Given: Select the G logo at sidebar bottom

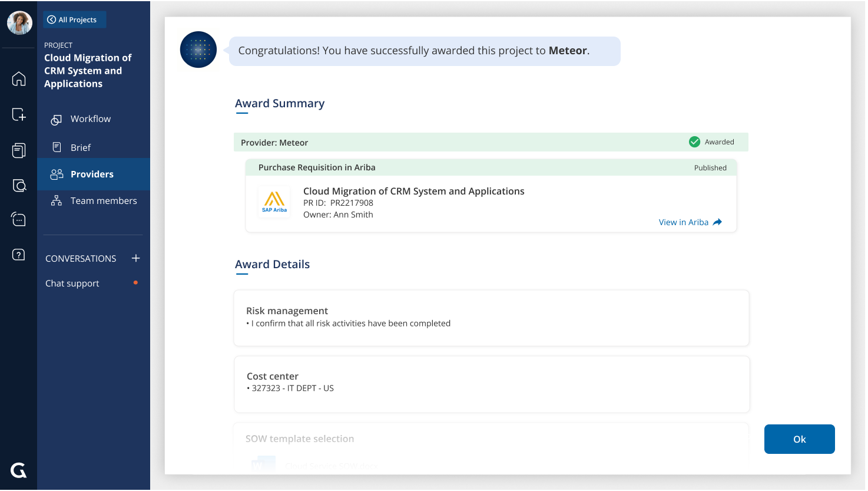Looking at the screenshot, I should point(18,470).
